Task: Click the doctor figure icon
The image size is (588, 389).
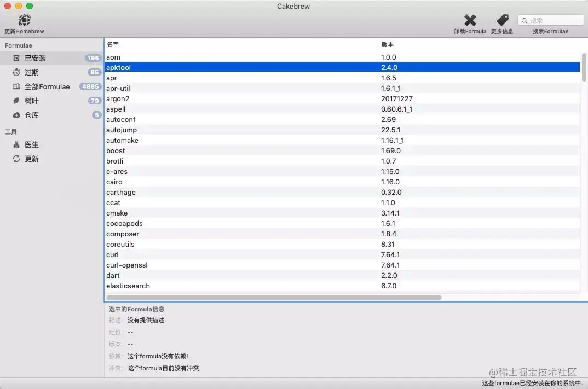Action: (16, 144)
